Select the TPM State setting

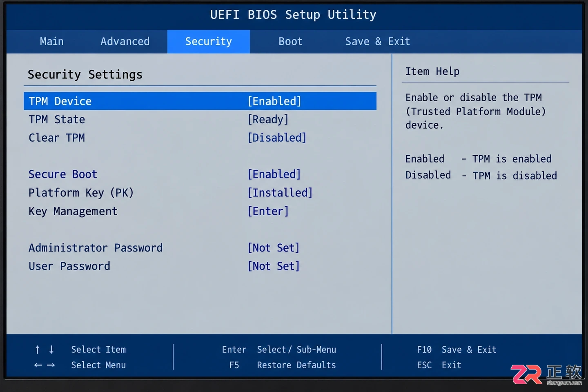click(57, 120)
